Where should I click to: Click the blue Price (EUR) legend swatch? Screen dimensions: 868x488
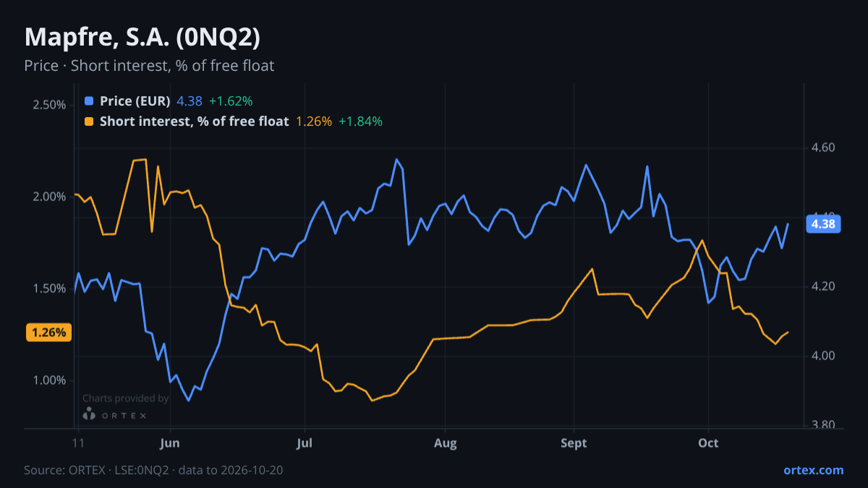tap(89, 101)
